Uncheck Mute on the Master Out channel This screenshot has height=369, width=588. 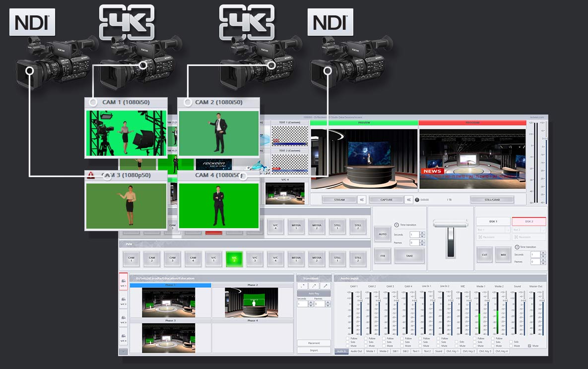[x=530, y=346]
